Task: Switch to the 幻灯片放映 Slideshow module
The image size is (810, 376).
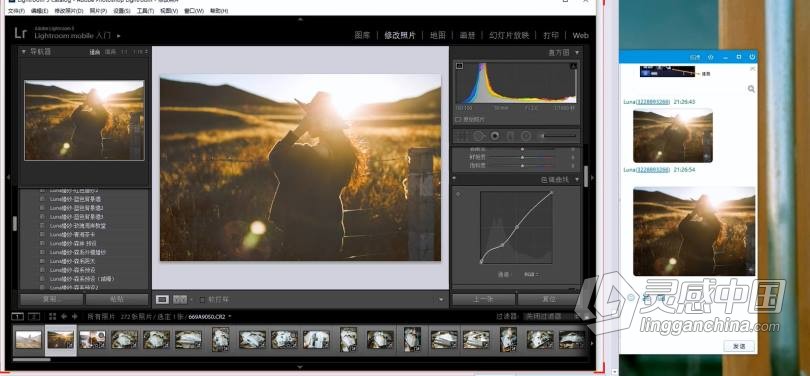Action: tap(509, 36)
